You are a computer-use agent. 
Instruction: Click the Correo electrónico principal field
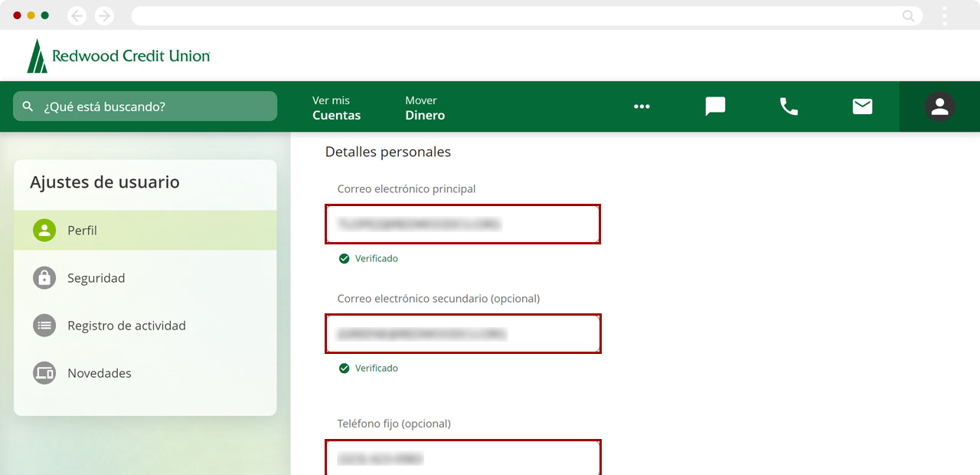point(462,224)
